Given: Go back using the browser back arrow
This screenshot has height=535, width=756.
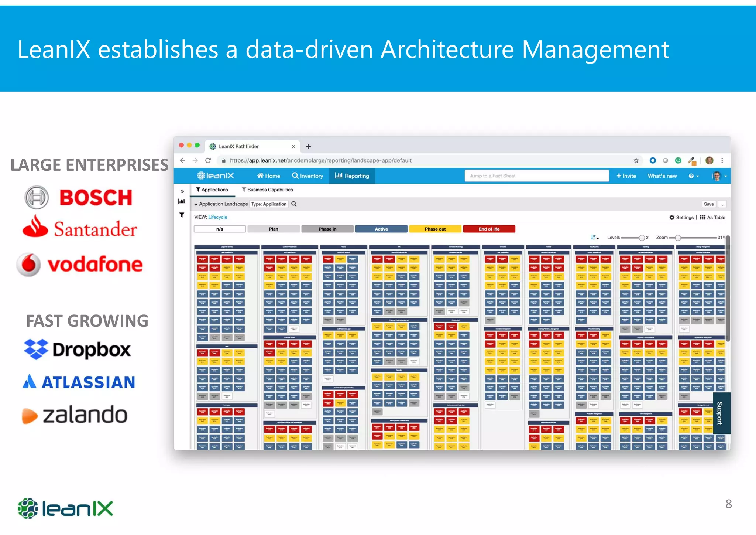Looking at the screenshot, I should tap(182, 160).
